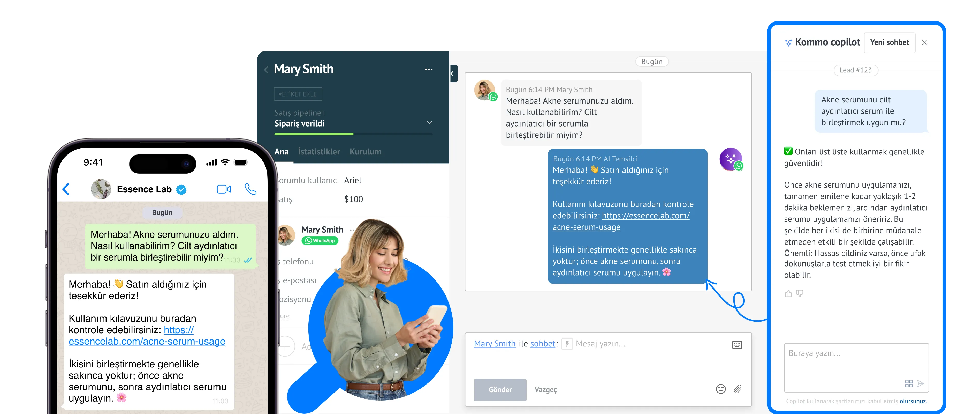This screenshot has height=414, width=980.
Task: Go back from the Mary Smith lead card
Action: pos(266,70)
